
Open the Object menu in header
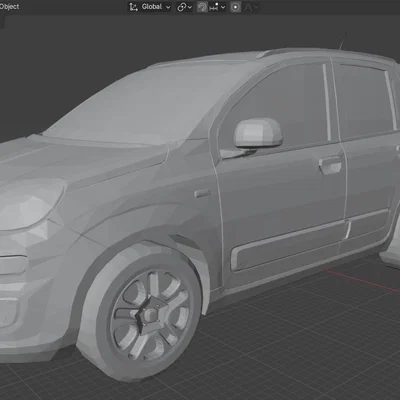(9, 7)
